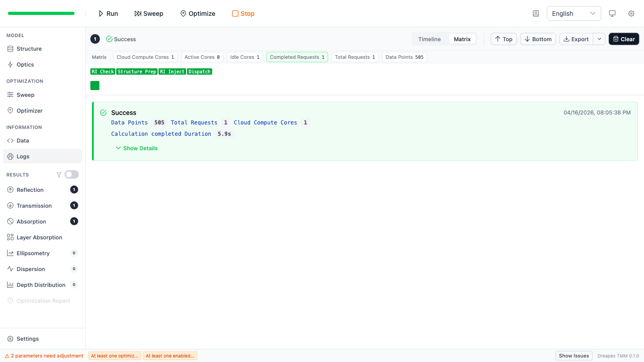The height and width of the screenshot is (362, 644).
Task: Click the filter funnel icon in Results header
Action: coord(59,175)
